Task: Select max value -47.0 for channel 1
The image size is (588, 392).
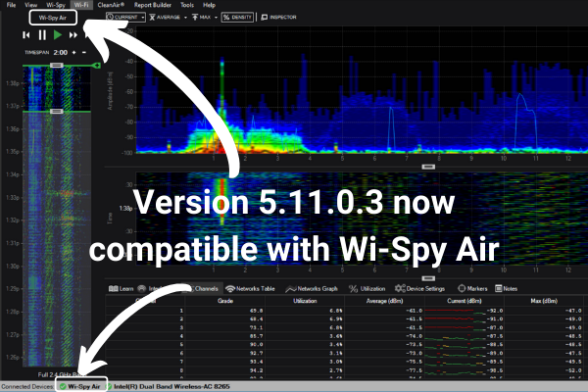Action: [x=573, y=311]
